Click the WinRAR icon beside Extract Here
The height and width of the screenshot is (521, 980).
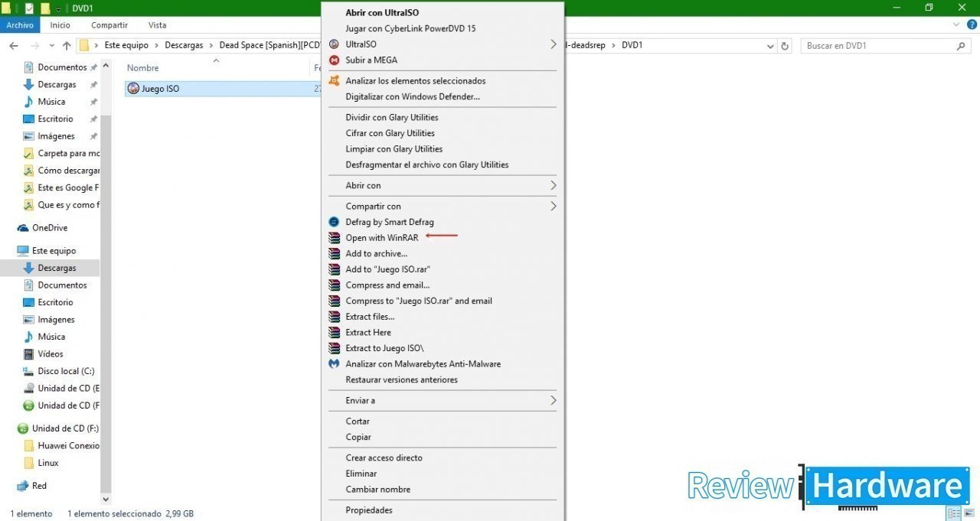pyautogui.click(x=334, y=332)
